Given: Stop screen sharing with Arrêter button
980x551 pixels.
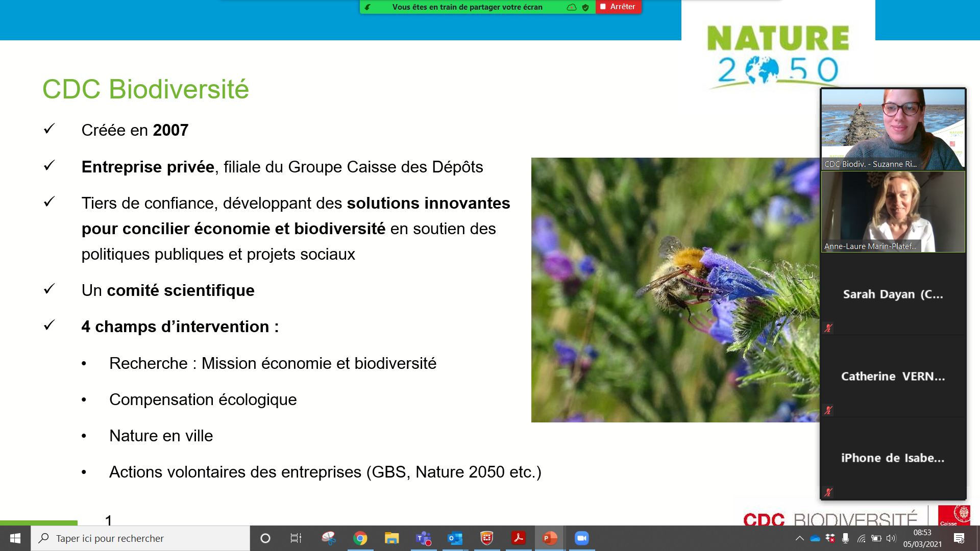Looking at the screenshot, I should point(618,7).
